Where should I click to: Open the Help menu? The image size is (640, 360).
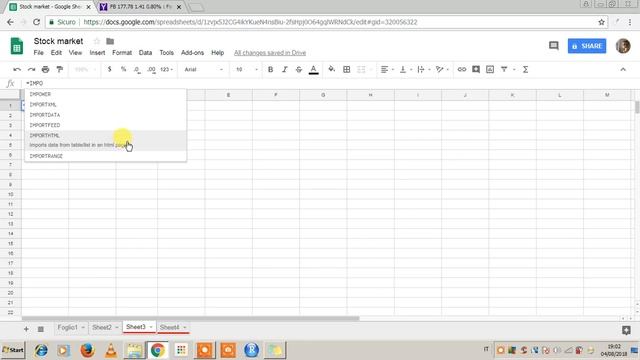tap(218, 53)
